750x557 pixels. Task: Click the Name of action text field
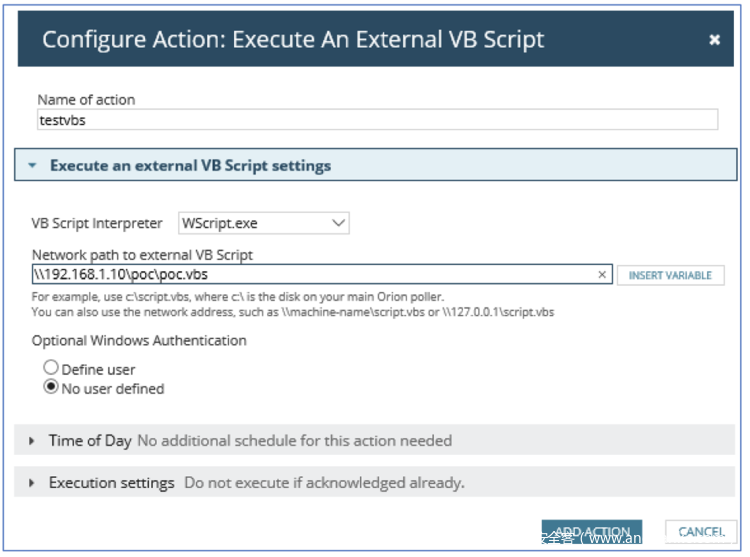pyautogui.click(x=377, y=120)
